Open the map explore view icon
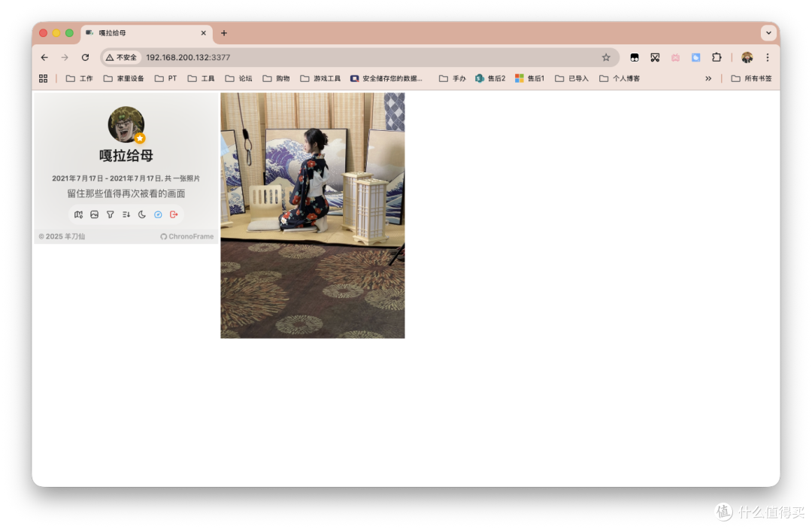 [x=79, y=214]
